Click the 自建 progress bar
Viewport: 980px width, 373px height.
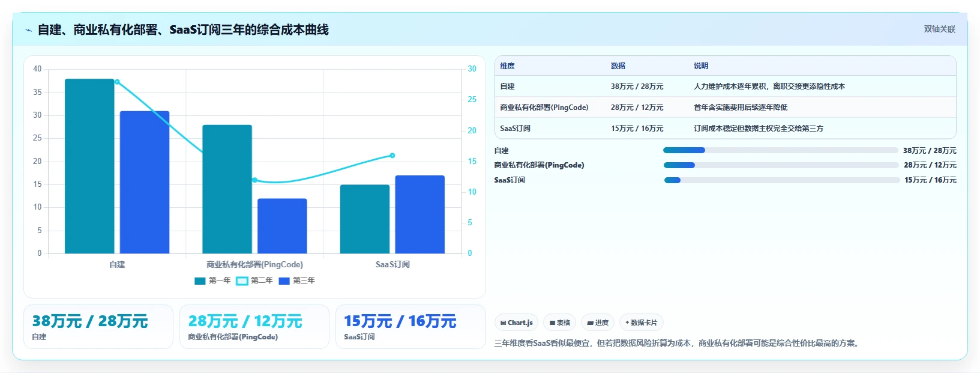[x=780, y=150]
